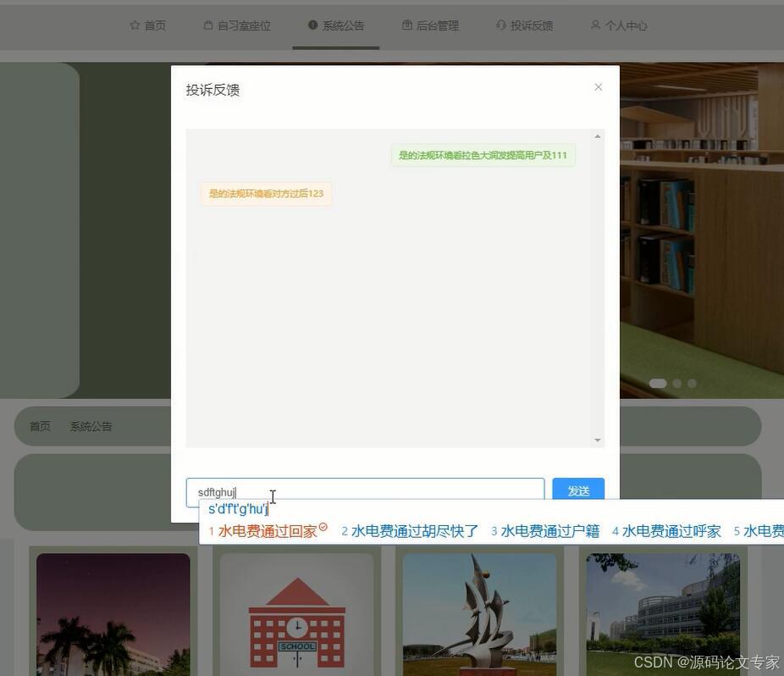The width and height of the screenshot is (784, 676).
Task: Click the up arrow of the chat scrollbar
Action: (597, 135)
